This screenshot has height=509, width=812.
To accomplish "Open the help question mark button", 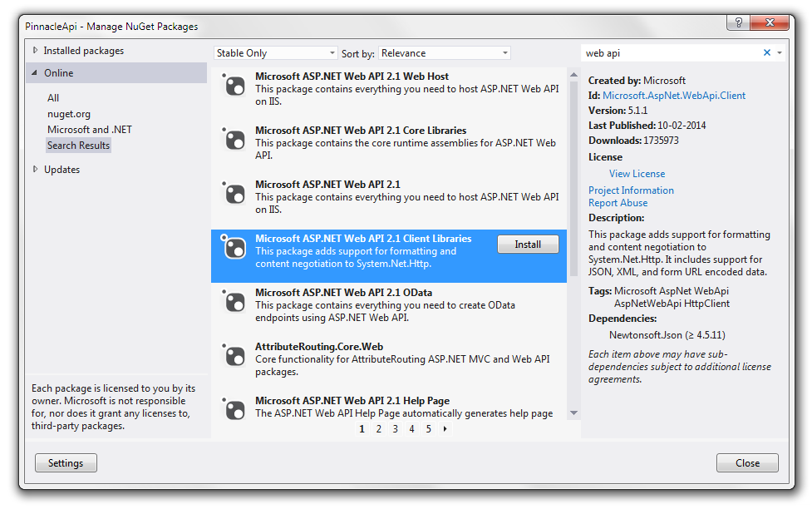I will (739, 22).
